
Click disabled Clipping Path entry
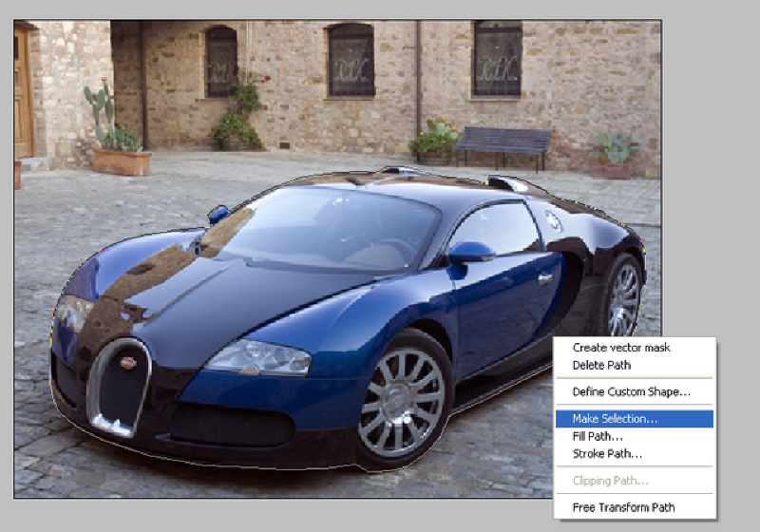coord(635,481)
